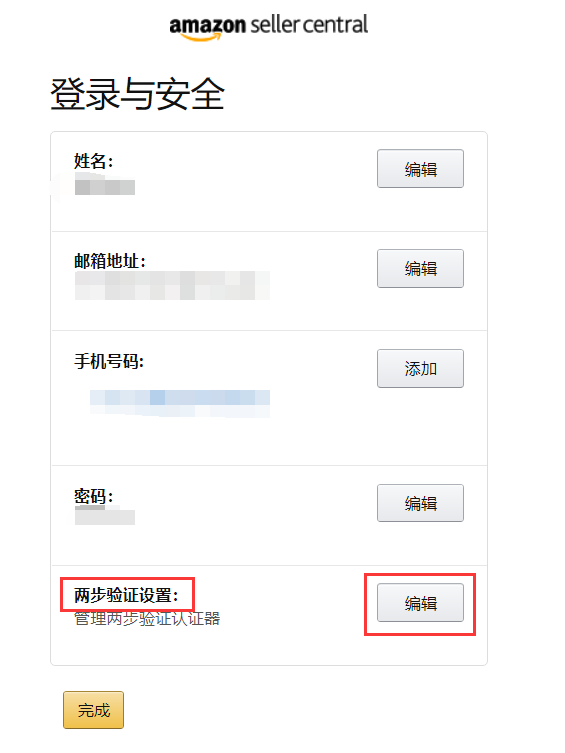Click the Amazon Seller Central logo
The height and width of the screenshot is (753, 565).
pyautogui.click(x=268, y=27)
